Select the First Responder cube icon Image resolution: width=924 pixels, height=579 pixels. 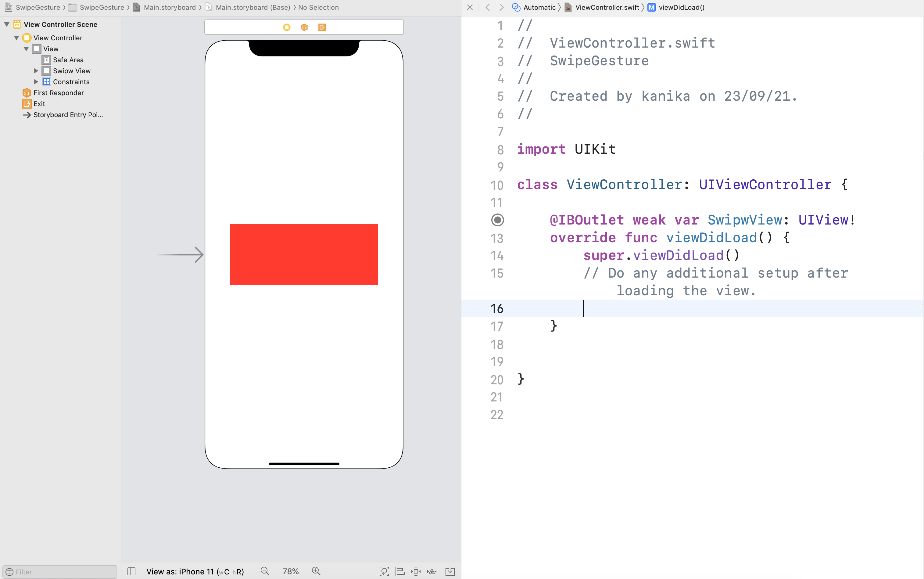tap(27, 93)
